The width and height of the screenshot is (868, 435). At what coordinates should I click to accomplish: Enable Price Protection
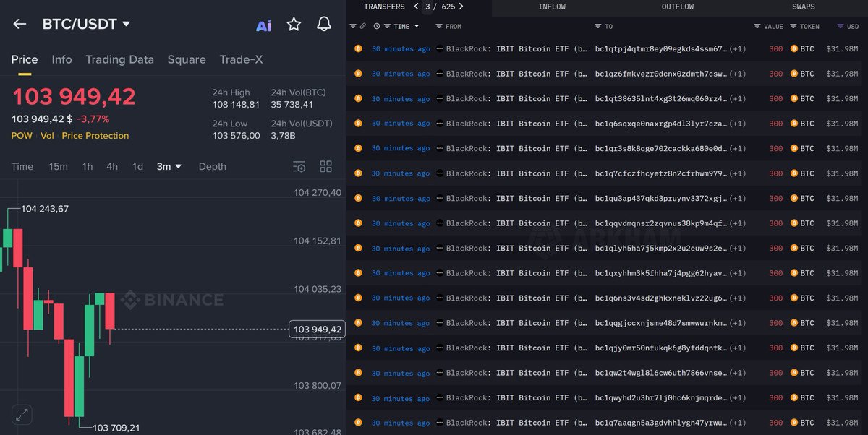pyautogui.click(x=95, y=135)
